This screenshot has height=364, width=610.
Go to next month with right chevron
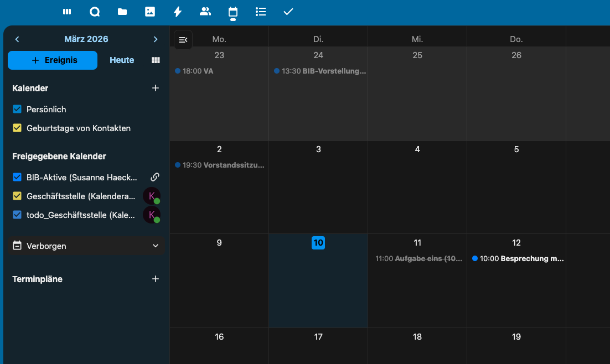156,39
